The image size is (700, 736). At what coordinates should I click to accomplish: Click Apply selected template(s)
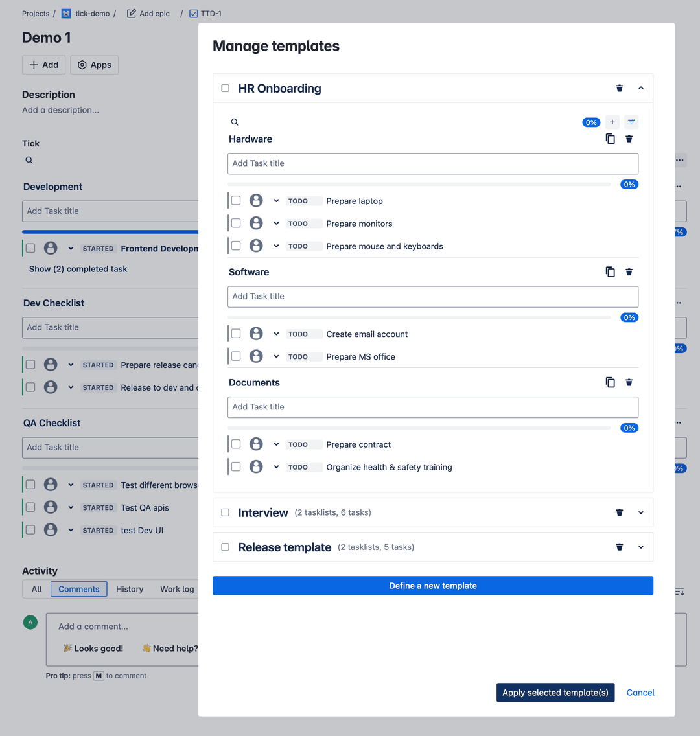(555, 693)
